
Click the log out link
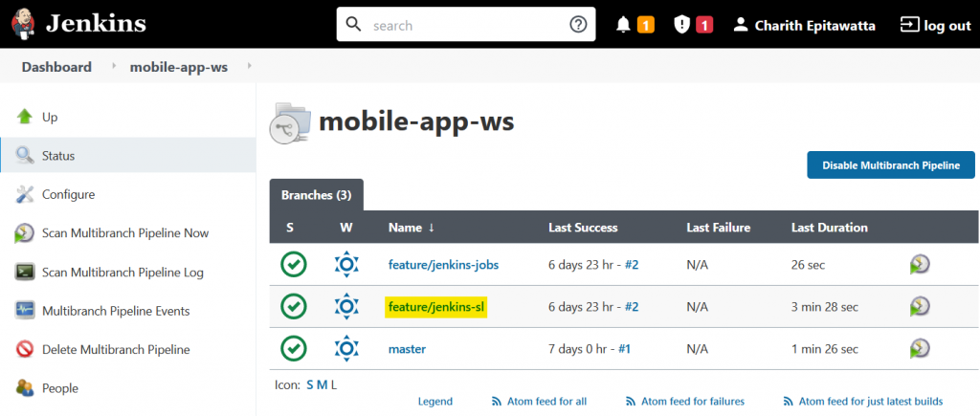point(947,25)
